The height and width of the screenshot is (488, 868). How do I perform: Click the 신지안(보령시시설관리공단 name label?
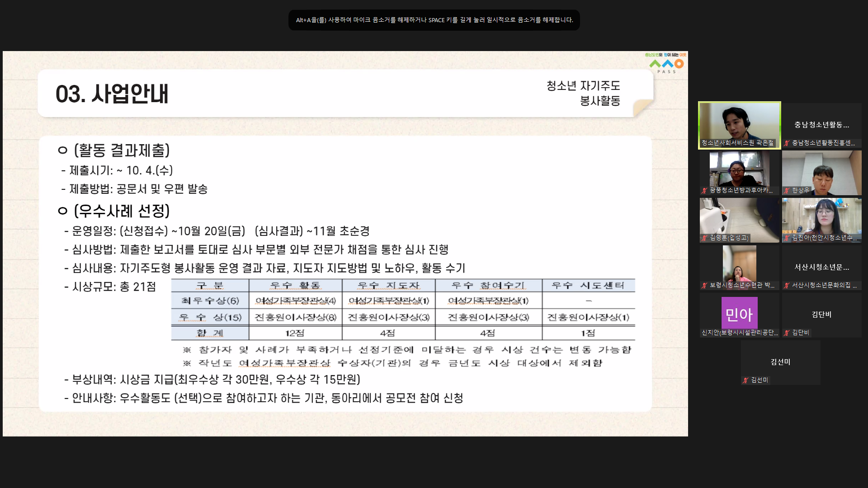pyautogui.click(x=740, y=333)
